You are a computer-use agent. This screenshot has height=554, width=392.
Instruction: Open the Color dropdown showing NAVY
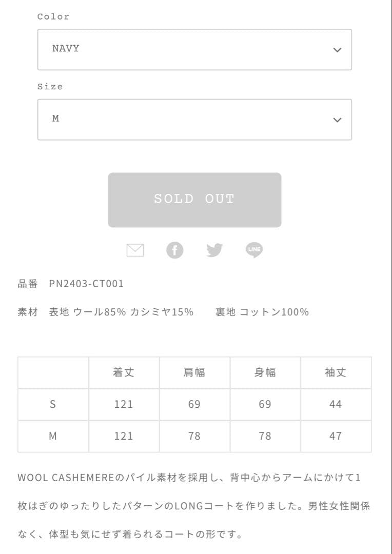(194, 49)
